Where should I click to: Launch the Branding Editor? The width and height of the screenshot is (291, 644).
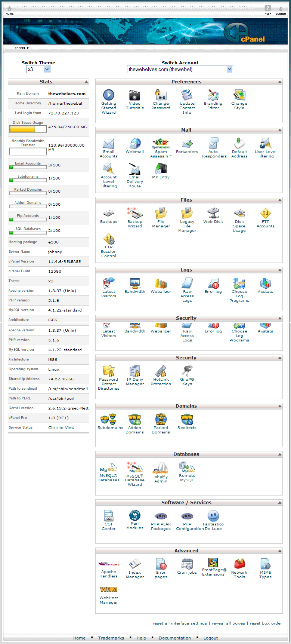pos(213,99)
